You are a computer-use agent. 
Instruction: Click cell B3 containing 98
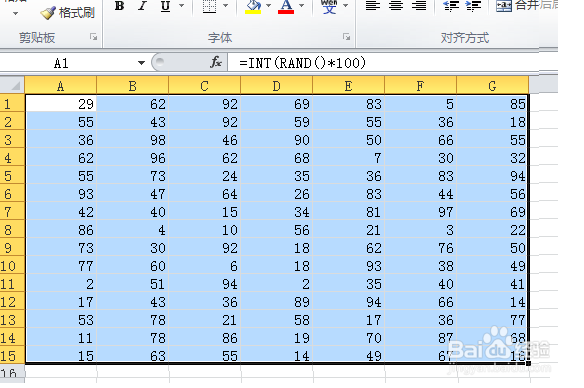tap(133, 140)
